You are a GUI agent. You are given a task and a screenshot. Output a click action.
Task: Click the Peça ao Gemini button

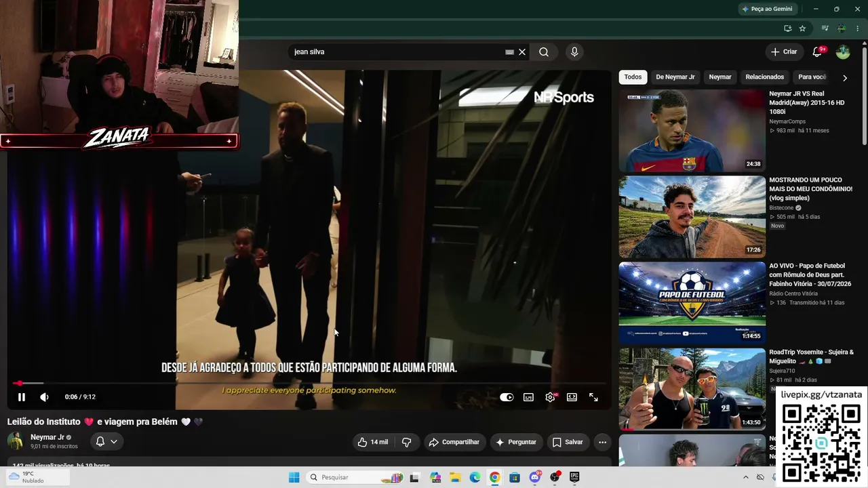click(767, 9)
